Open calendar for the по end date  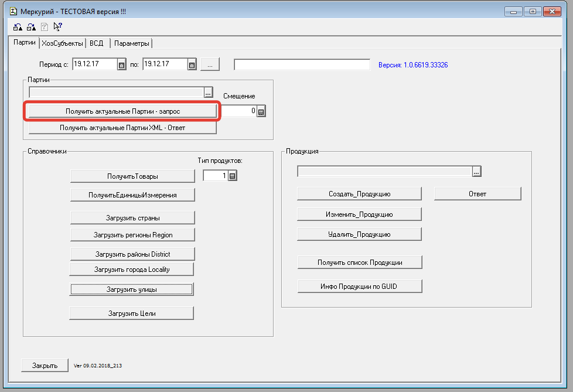coord(192,65)
